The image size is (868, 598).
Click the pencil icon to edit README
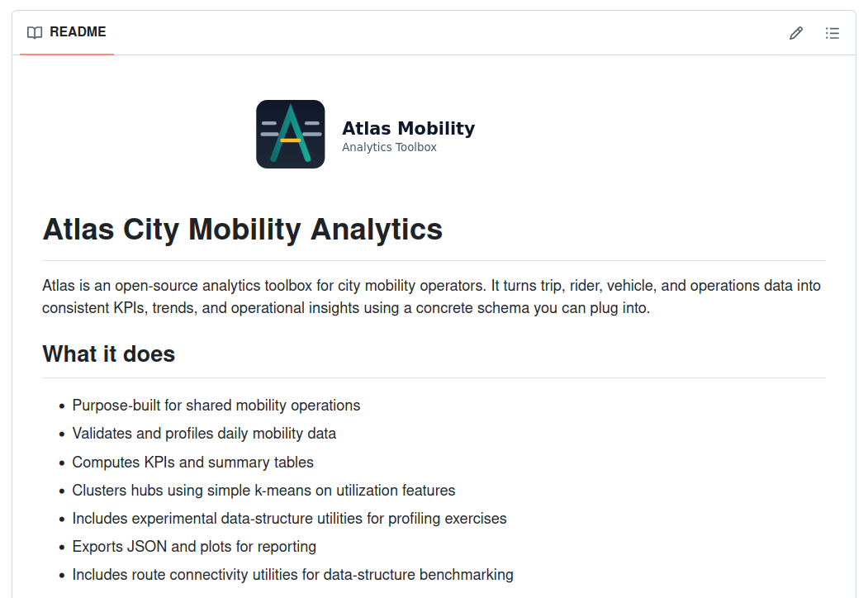[x=796, y=33]
